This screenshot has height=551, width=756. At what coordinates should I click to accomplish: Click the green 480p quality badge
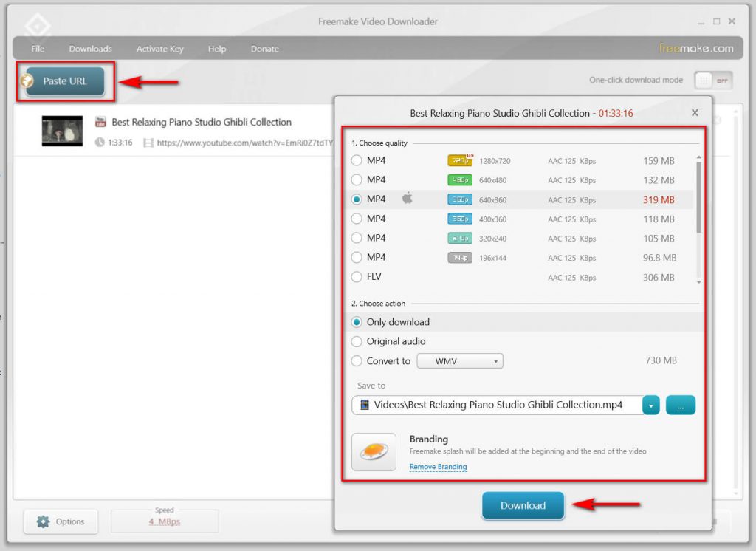460,180
